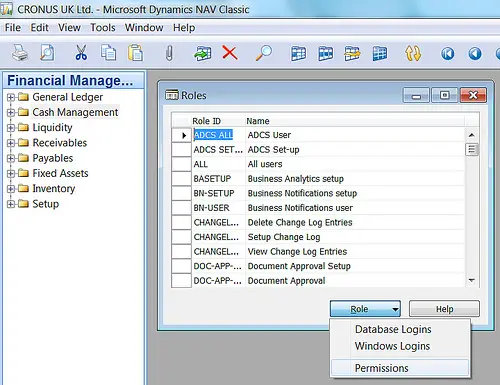Expand the Fixed Assets node

point(11,173)
